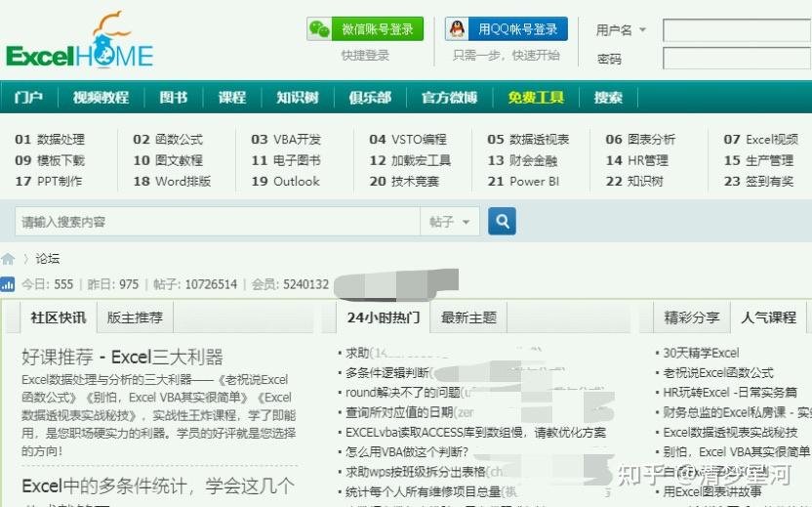Switch to the 版主推荐 tab
Viewport: 812px width, 507px height.
click(x=135, y=317)
